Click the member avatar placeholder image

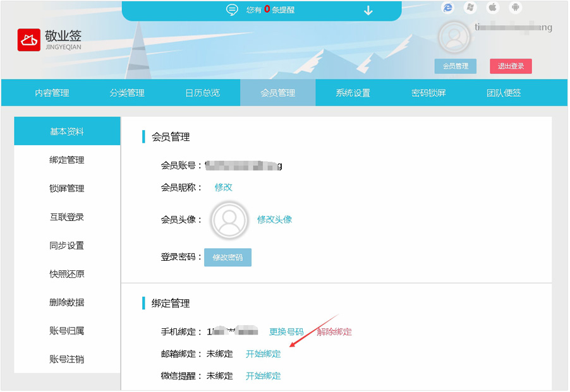coord(229,220)
